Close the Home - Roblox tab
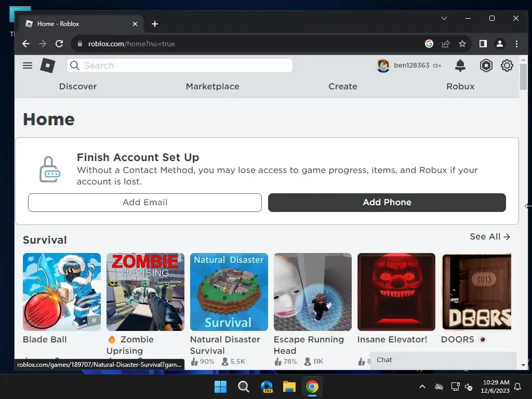 click(135, 24)
